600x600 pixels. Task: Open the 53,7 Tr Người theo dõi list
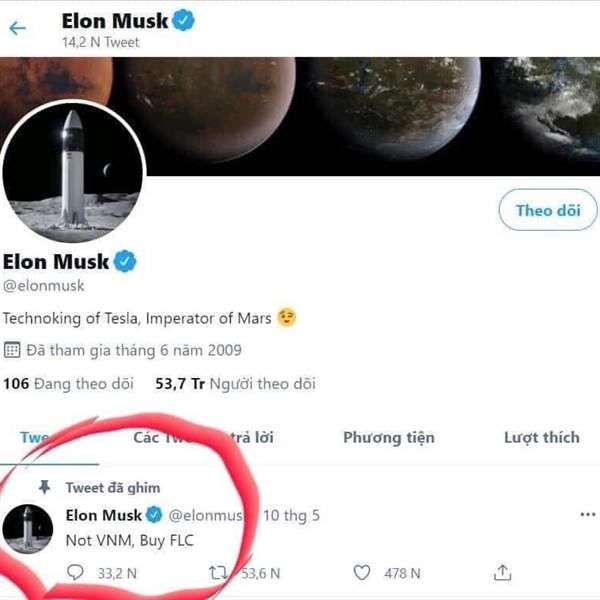[235, 383]
